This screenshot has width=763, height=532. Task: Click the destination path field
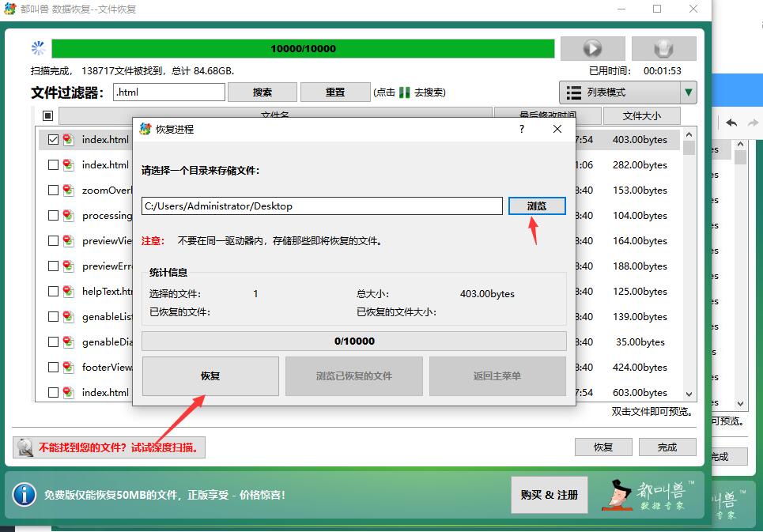[x=322, y=206]
